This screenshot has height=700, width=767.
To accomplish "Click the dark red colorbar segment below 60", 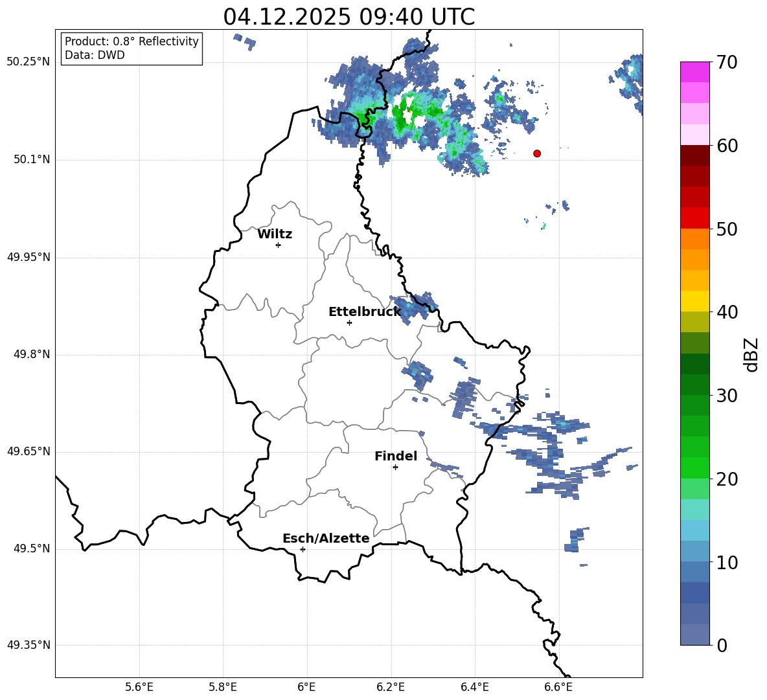I will [x=695, y=155].
